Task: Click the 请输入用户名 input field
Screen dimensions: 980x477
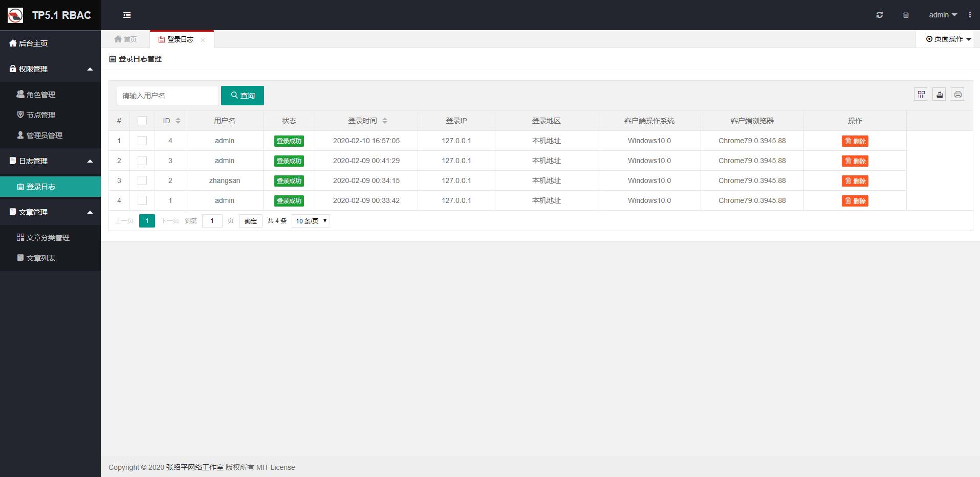Action: (168, 96)
